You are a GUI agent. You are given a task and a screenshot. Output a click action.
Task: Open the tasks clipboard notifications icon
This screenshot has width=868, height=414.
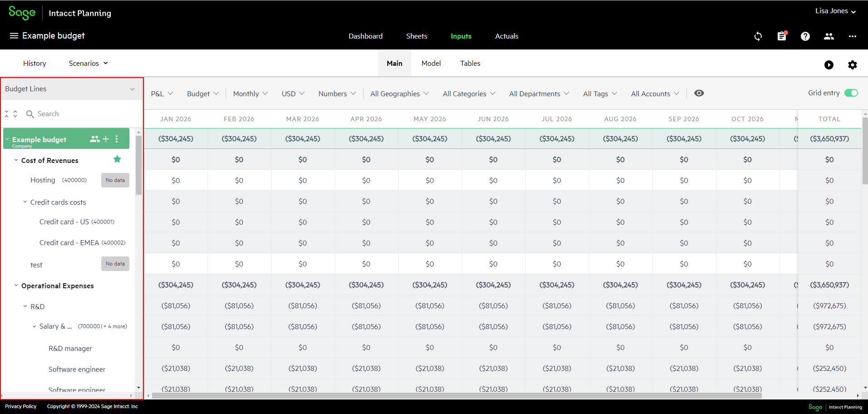[782, 36]
